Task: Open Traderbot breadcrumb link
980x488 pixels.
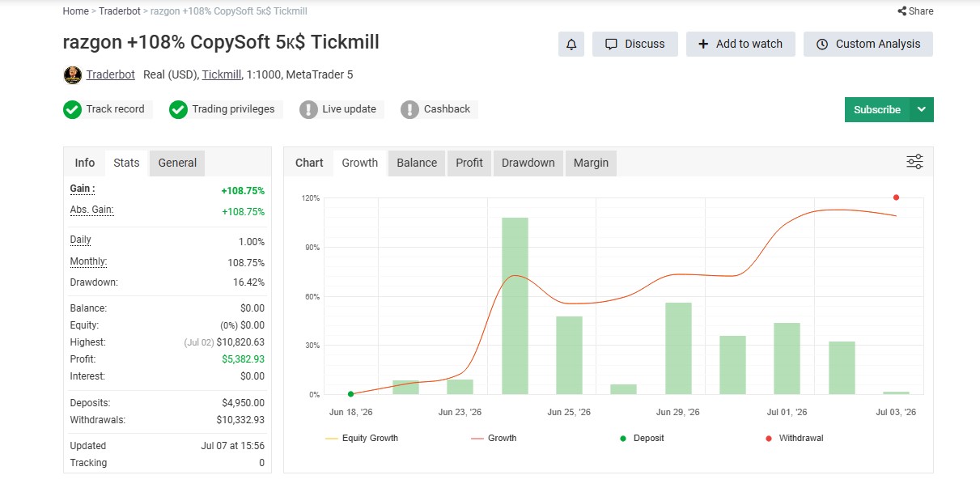Action: tap(120, 11)
